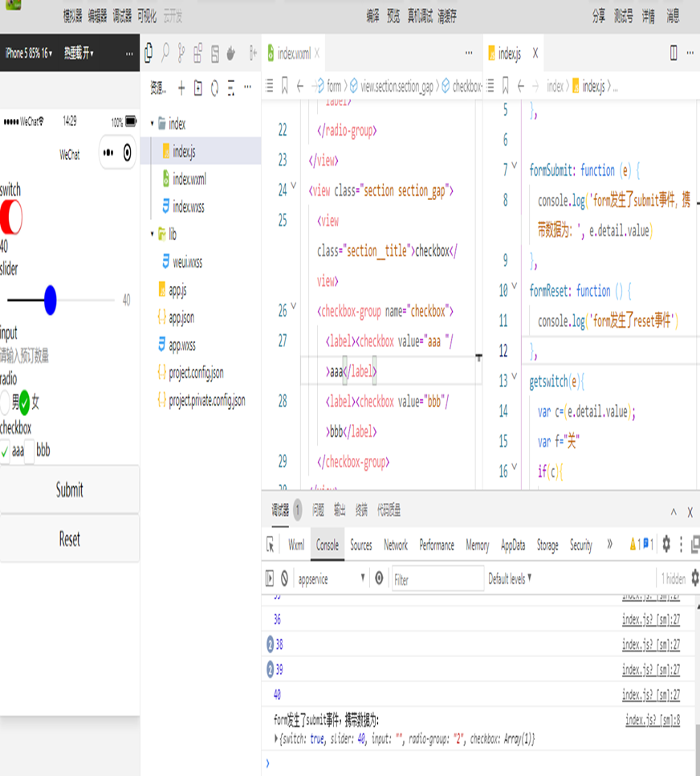Switch to the Wxml devtools tab

point(296,545)
